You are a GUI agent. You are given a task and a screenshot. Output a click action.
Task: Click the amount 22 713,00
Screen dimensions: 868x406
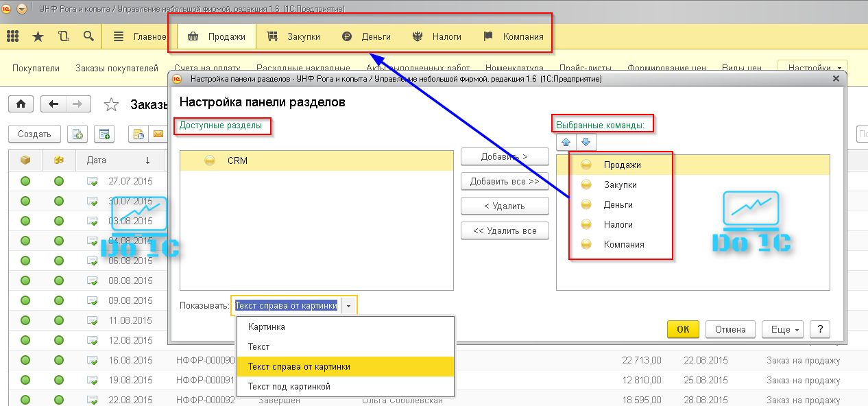click(x=642, y=360)
